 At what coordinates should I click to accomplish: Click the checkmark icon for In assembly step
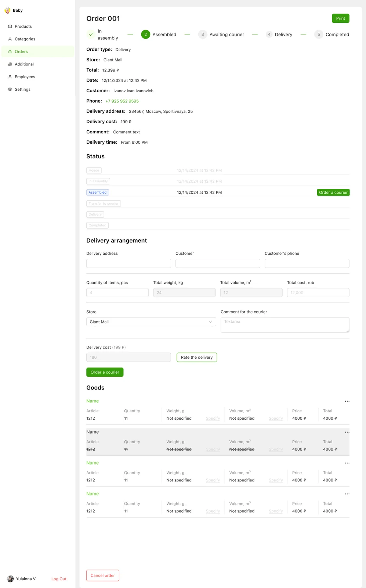pyautogui.click(x=91, y=35)
